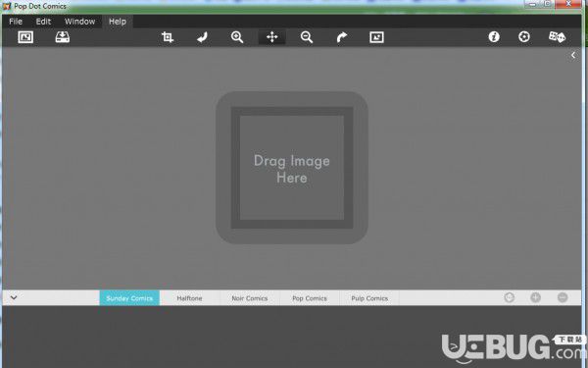Click the Drag Image Here drop area
588x368 pixels.
click(292, 168)
